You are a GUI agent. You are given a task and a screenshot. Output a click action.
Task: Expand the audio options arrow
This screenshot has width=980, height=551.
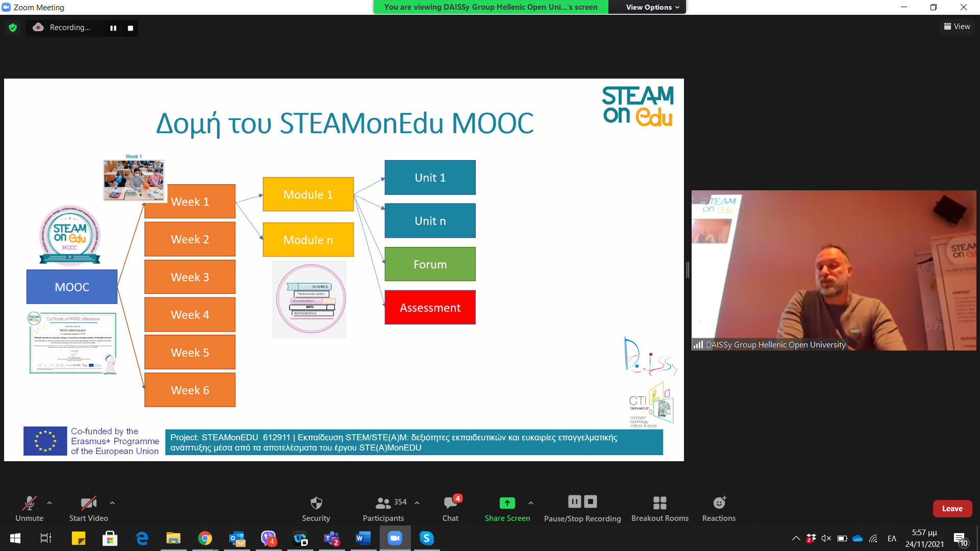pos(50,503)
